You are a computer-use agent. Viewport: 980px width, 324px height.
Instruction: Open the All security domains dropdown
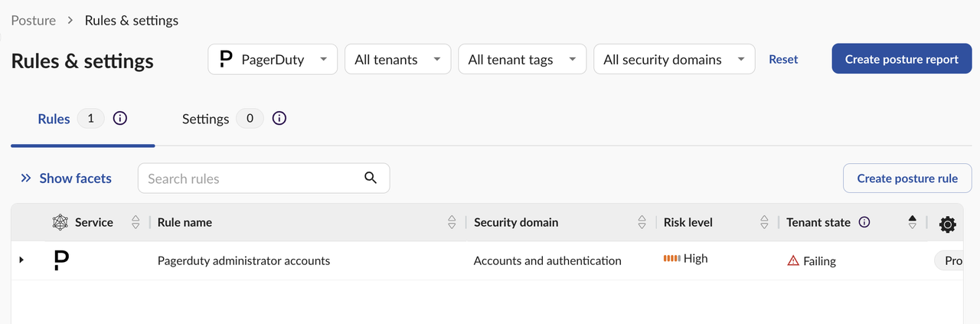(674, 59)
